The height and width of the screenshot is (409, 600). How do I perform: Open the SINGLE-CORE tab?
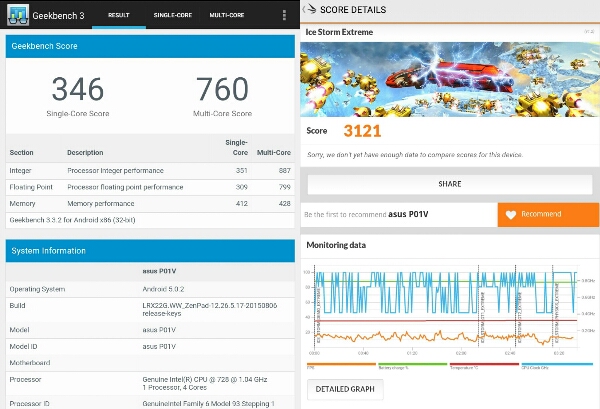173,15
